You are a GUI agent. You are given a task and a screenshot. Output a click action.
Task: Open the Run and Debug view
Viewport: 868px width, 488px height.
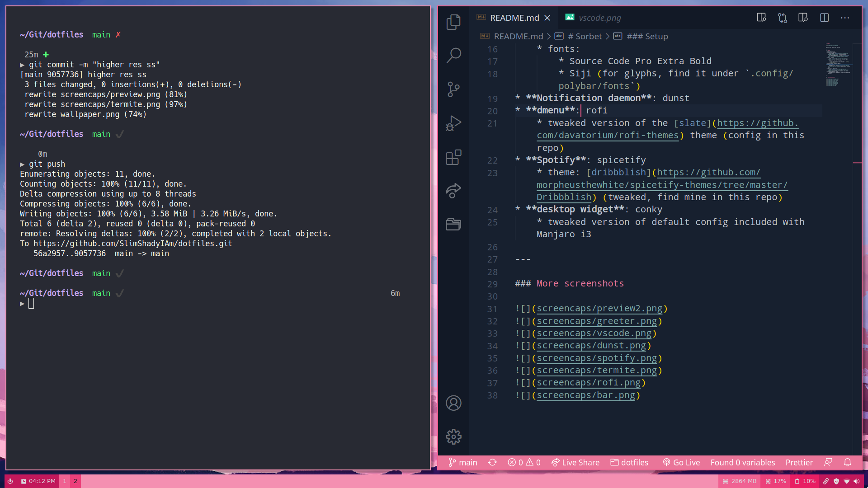point(453,123)
